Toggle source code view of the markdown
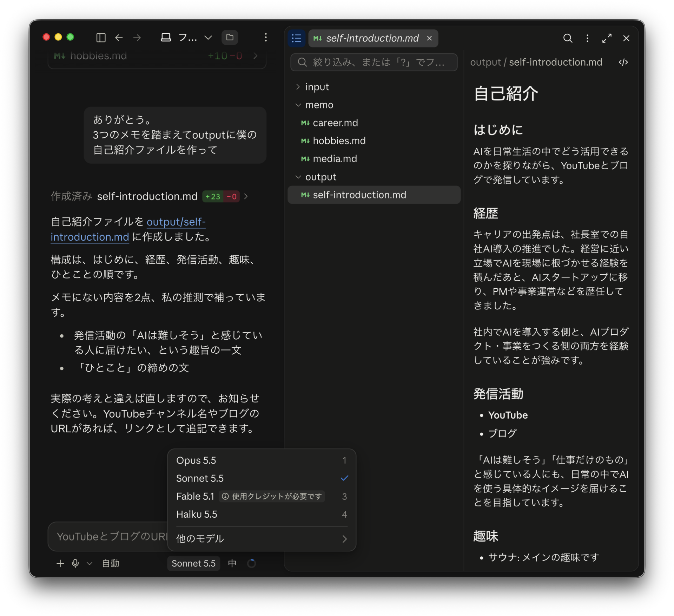 pyautogui.click(x=623, y=62)
